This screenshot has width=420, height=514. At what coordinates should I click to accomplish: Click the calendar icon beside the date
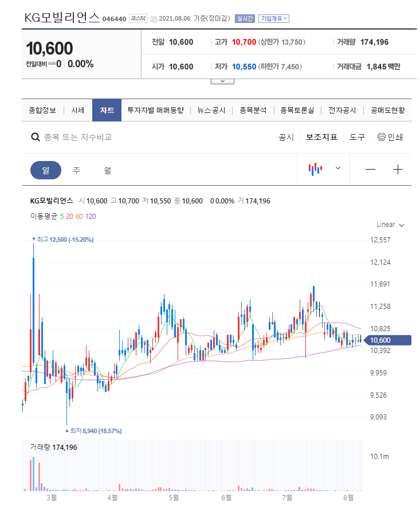tap(154, 19)
